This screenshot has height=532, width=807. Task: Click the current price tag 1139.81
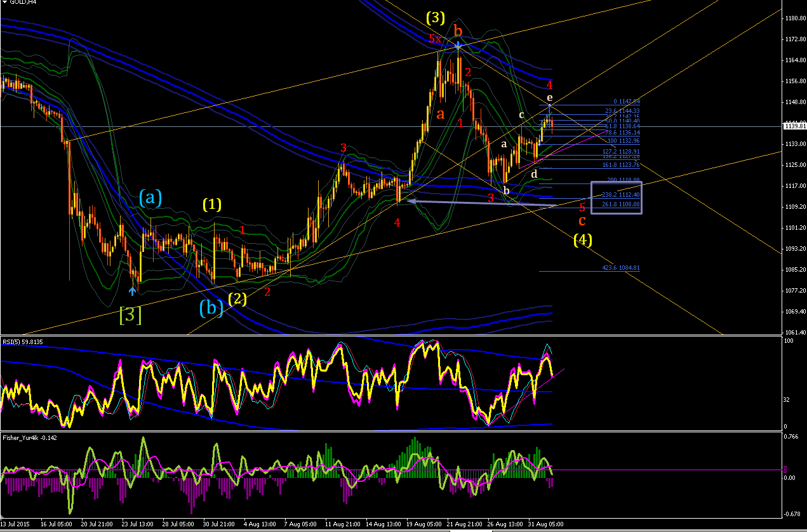pos(795,126)
